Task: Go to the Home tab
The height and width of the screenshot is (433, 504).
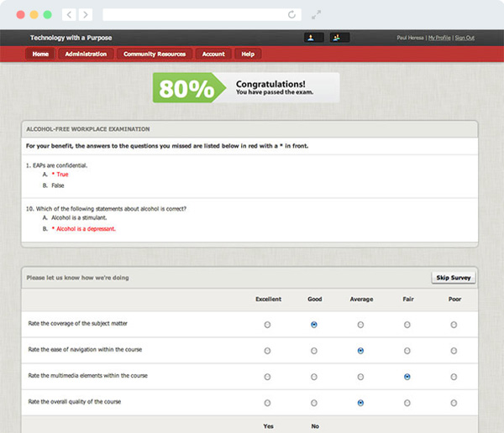Action: pos(40,54)
